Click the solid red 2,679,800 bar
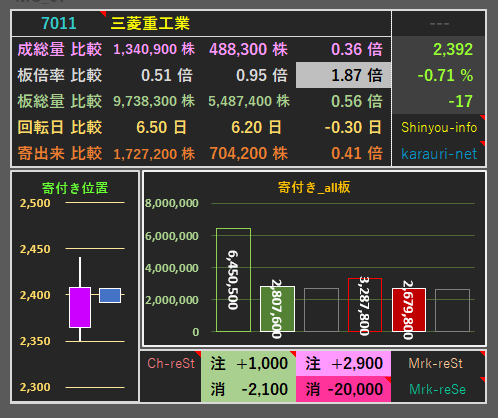 409,310
